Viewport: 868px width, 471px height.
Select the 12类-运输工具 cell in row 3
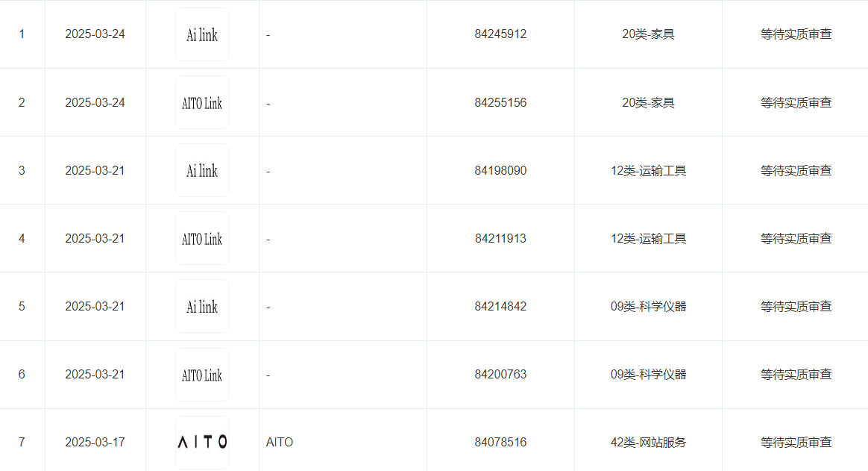[x=648, y=171]
